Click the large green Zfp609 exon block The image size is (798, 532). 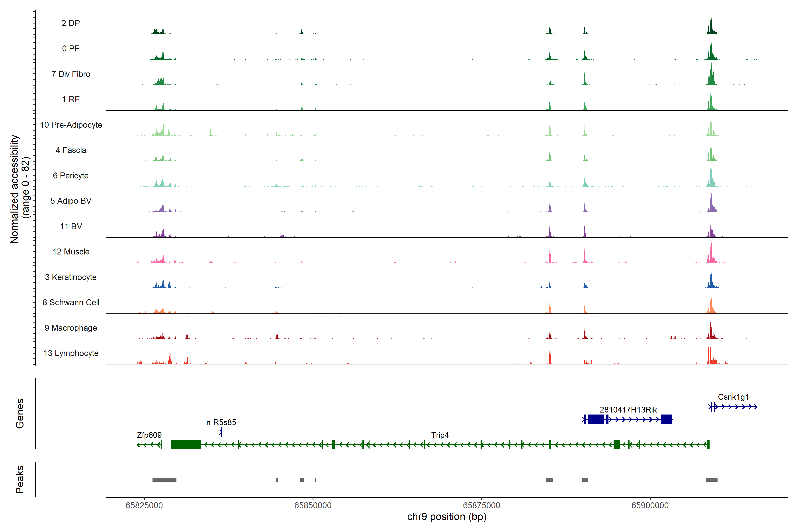186,444
